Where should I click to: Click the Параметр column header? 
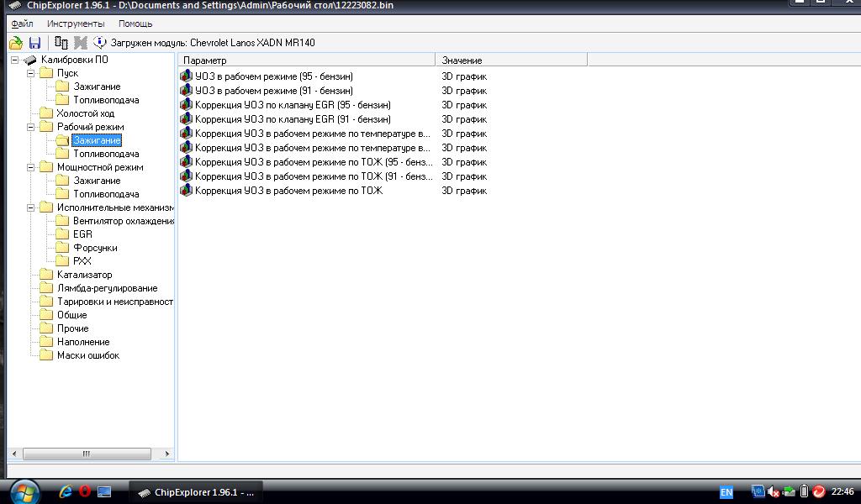(307, 60)
